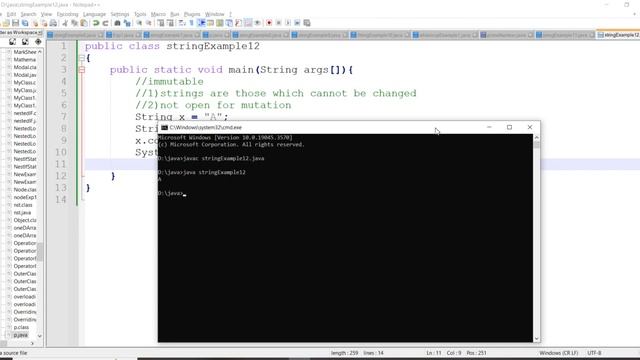This screenshot has width=640, height=360.
Task: Click the Zoom In toolbar icon
Action: tap(139, 23)
